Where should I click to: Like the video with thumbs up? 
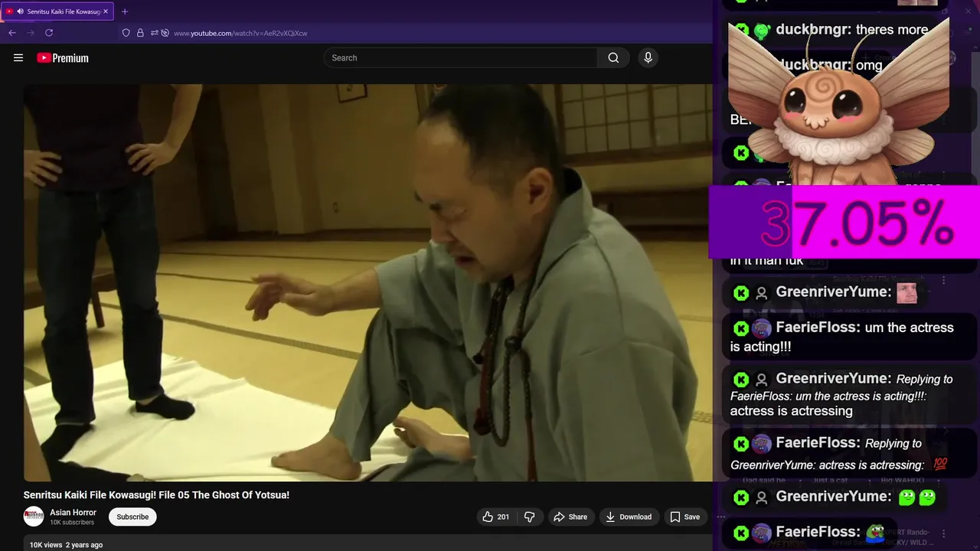click(495, 517)
